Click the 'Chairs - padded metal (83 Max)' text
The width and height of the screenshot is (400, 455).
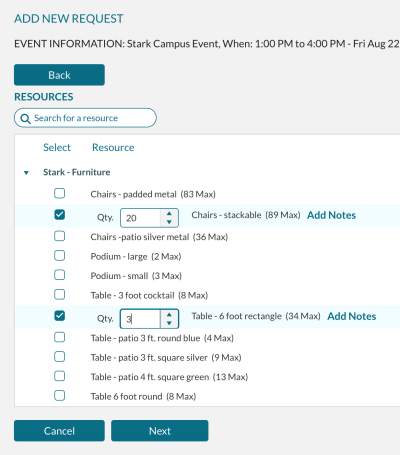[x=153, y=194]
